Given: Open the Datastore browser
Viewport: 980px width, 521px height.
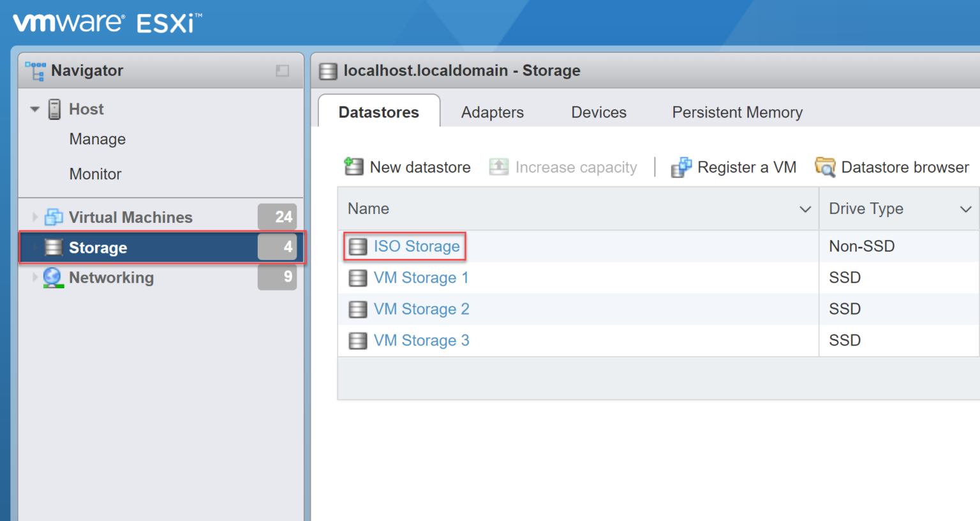Looking at the screenshot, I should click(892, 167).
